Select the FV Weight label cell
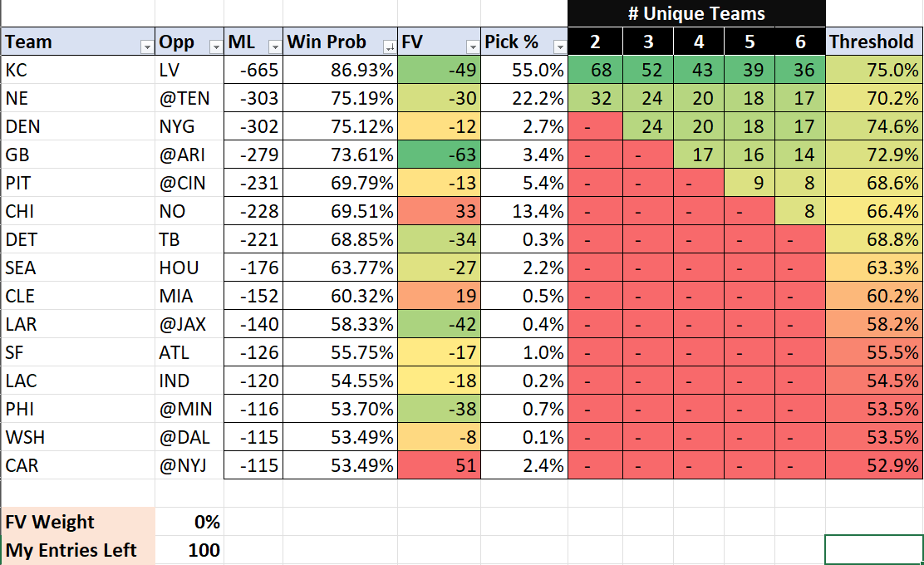 [77, 522]
